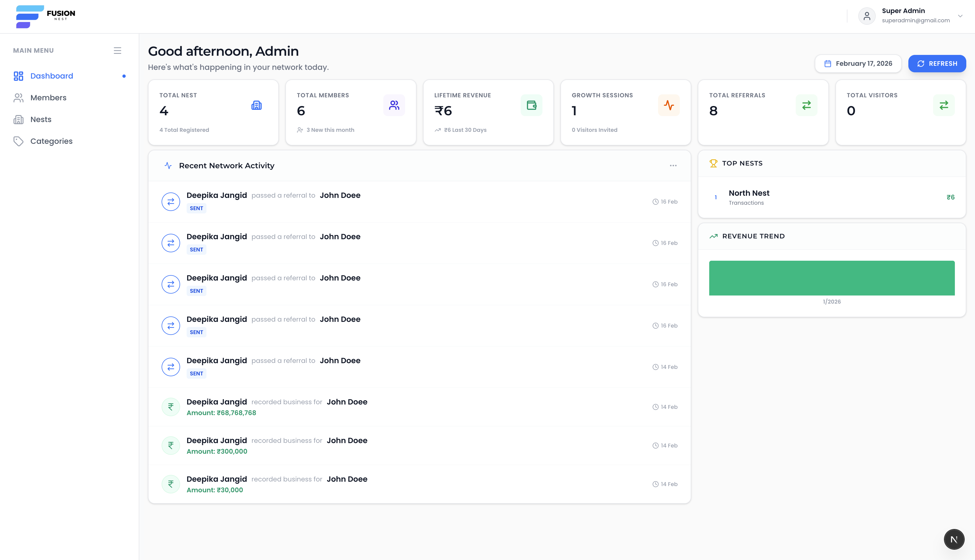
Task: Click the Super Admin profile avatar icon
Action: (x=867, y=16)
